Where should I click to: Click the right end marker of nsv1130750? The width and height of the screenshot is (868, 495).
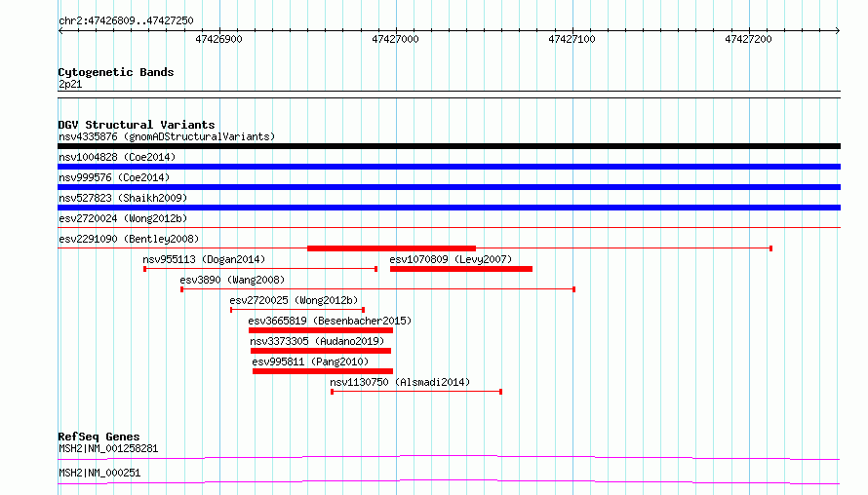pos(500,392)
